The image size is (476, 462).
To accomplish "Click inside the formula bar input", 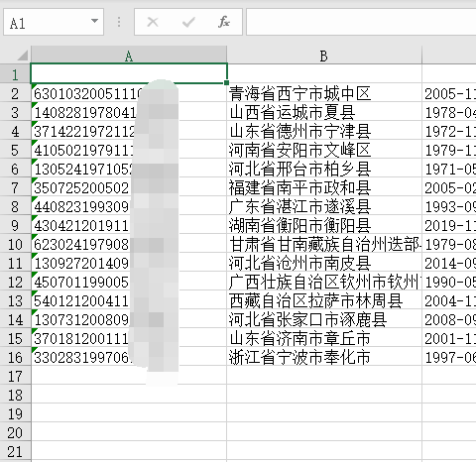I will [361, 22].
